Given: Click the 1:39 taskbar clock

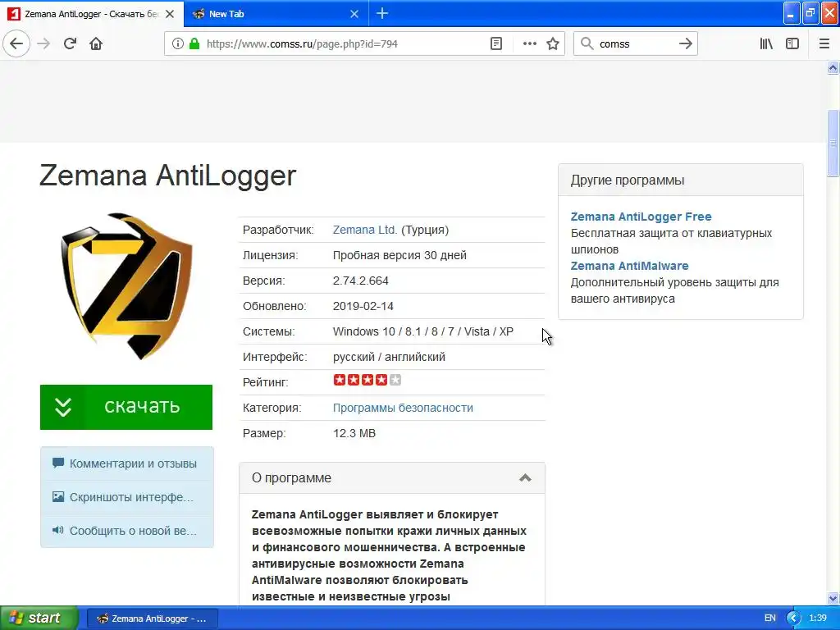Looking at the screenshot, I should (818, 619).
